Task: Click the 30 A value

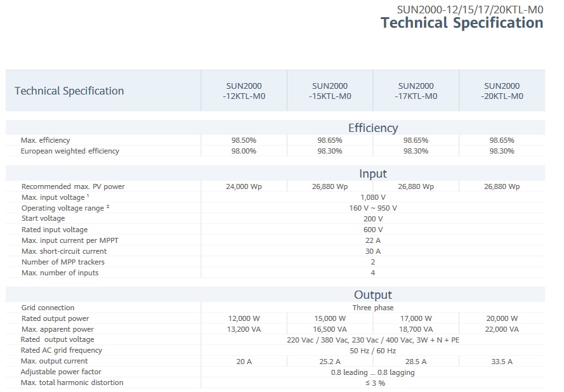Action: click(373, 251)
